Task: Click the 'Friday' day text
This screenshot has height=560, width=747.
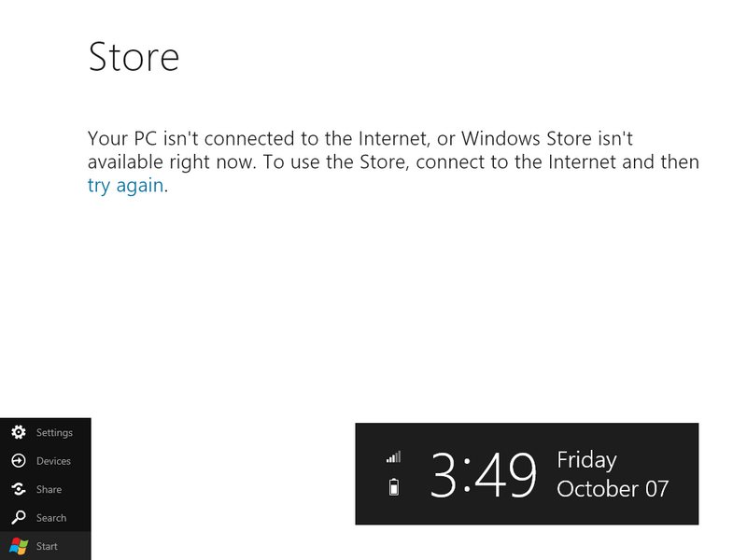Action: coord(586,460)
